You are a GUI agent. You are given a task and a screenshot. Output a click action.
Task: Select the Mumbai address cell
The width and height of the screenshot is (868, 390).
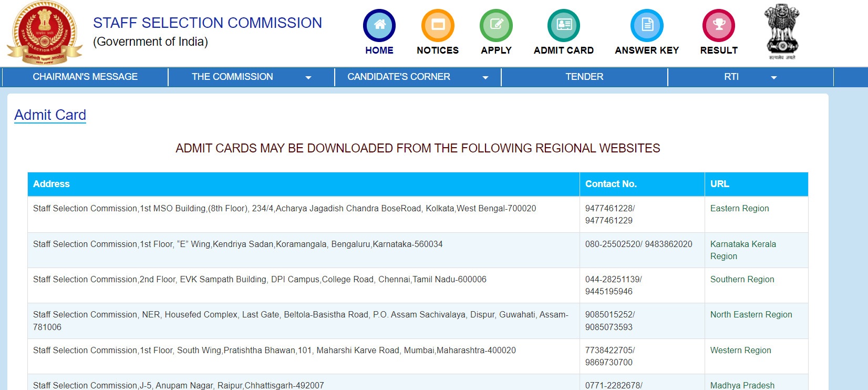tap(304, 356)
